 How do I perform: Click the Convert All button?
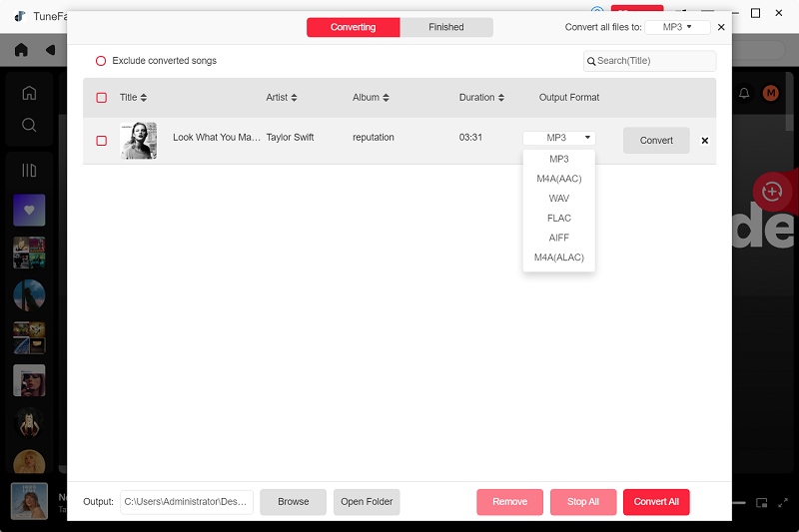pyautogui.click(x=656, y=502)
